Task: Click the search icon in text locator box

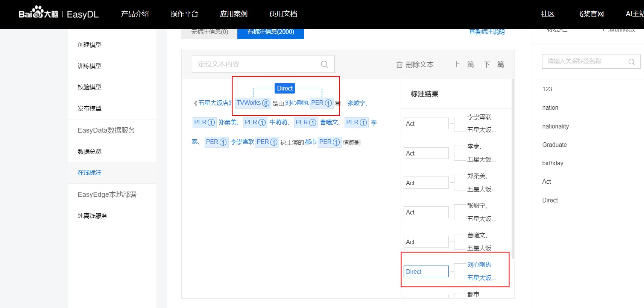Action: click(x=324, y=64)
